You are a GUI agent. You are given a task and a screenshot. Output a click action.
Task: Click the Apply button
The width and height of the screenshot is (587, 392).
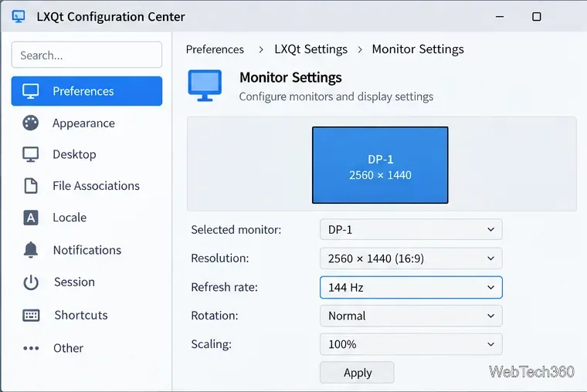point(357,373)
